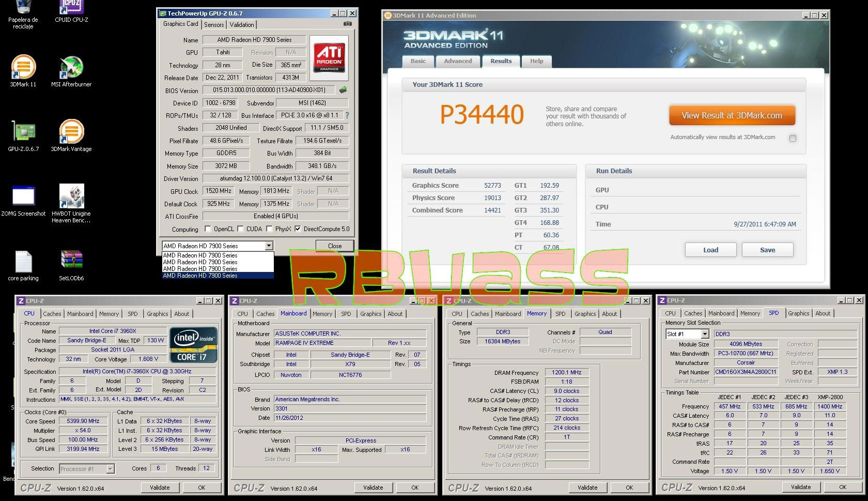868x501 pixels.
Task: Switch to the Basic tab in 3DMark 11
Action: pyautogui.click(x=419, y=61)
